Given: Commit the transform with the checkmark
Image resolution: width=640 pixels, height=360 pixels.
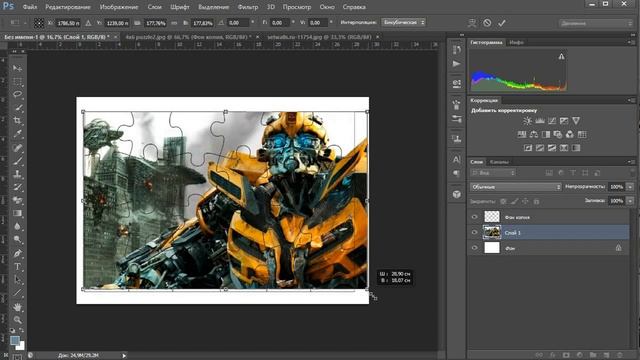Looking at the screenshot, I should pyautogui.click(x=502, y=23).
